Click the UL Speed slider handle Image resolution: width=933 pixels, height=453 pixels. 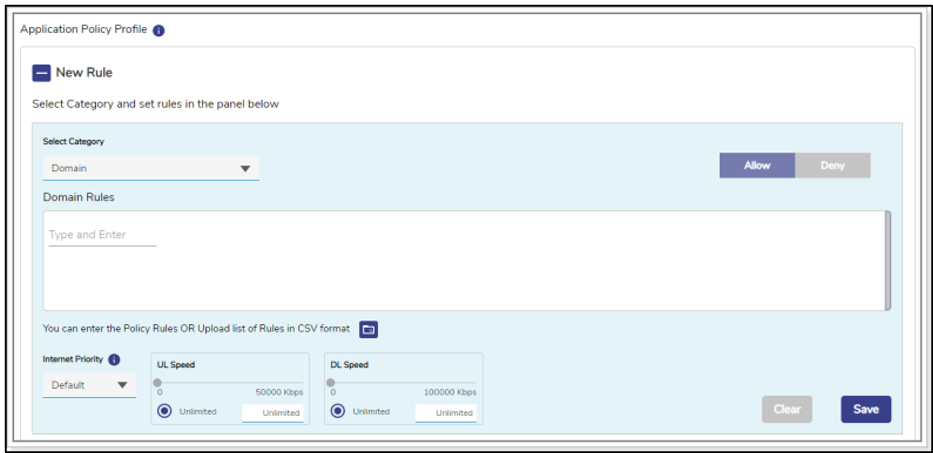(x=158, y=382)
